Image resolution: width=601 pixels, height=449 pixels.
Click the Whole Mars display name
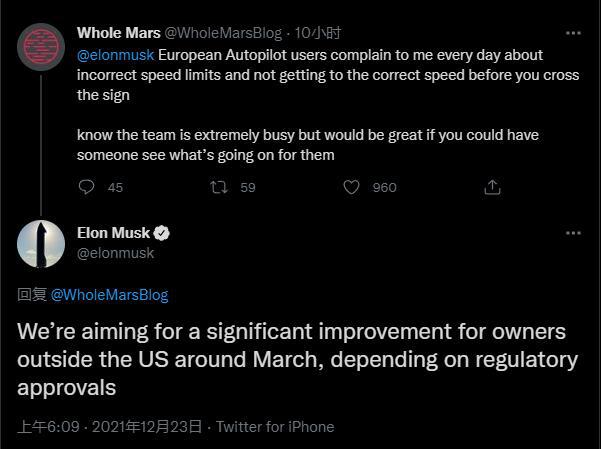[119, 32]
